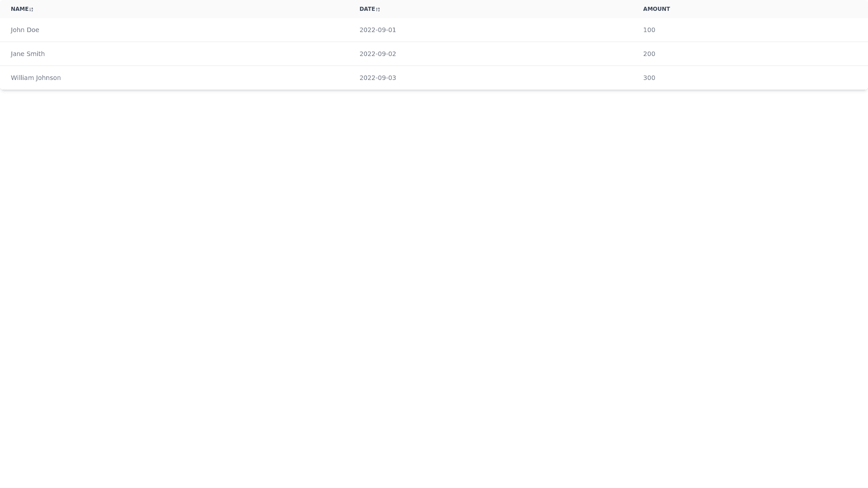Click the sort icon next to NAME
Image resolution: width=868 pixels, height=488 pixels.
coord(31,9)
